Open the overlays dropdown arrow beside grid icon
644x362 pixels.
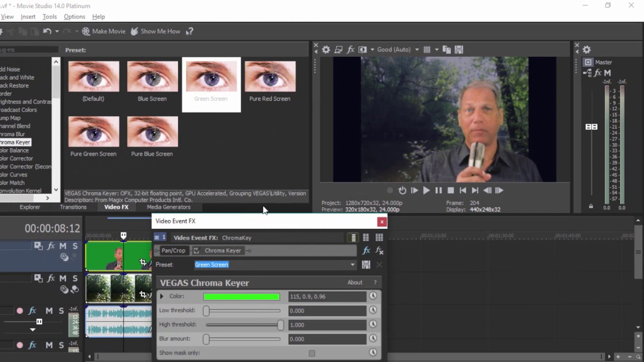pos(437,50)
